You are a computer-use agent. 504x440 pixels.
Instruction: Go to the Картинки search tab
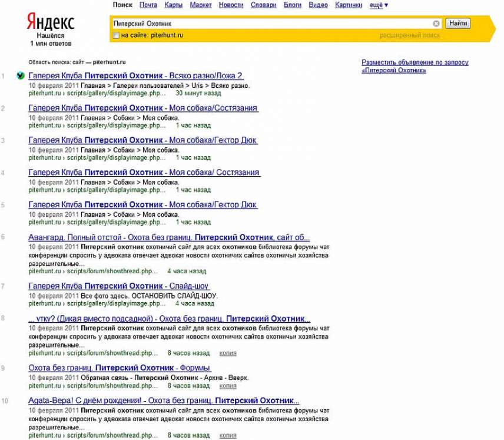point(349,5)
